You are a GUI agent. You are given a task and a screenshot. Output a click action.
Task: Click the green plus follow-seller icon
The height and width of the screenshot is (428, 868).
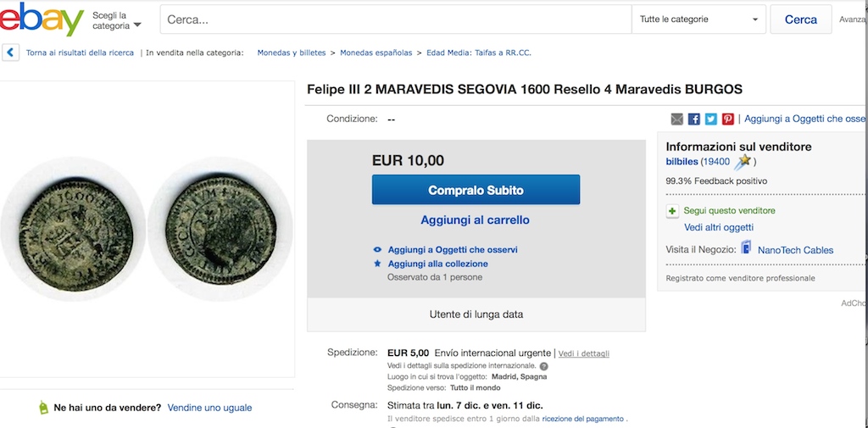coord(673,211)
